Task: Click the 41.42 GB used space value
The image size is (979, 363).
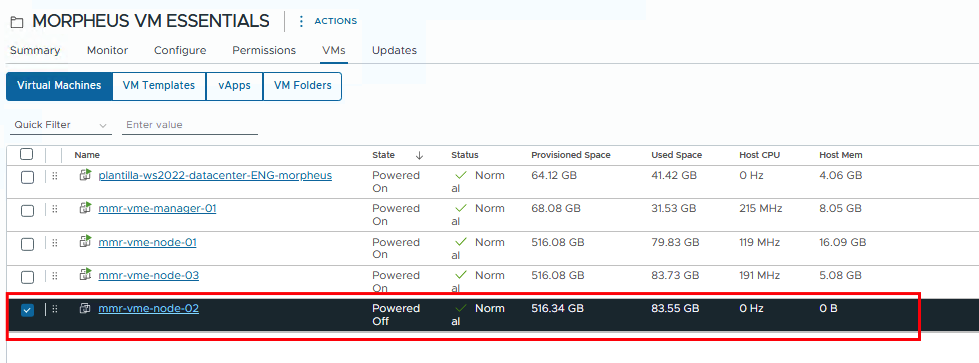Action: point(674,175)
